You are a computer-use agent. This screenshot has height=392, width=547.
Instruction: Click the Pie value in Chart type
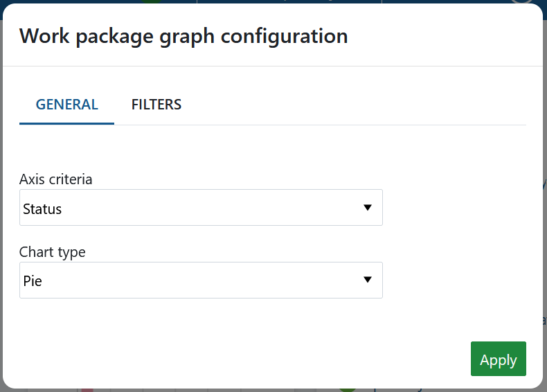coord(33,282)
